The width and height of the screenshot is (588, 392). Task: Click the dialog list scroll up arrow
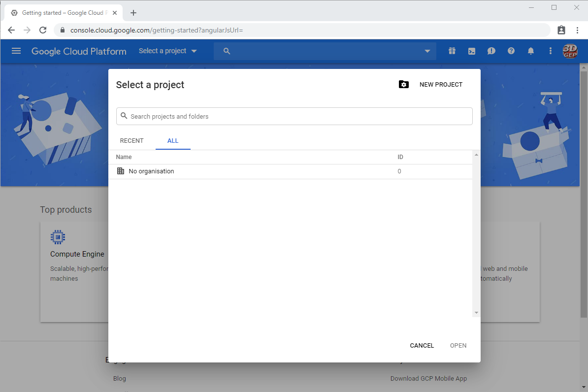[x=476, y=155]
